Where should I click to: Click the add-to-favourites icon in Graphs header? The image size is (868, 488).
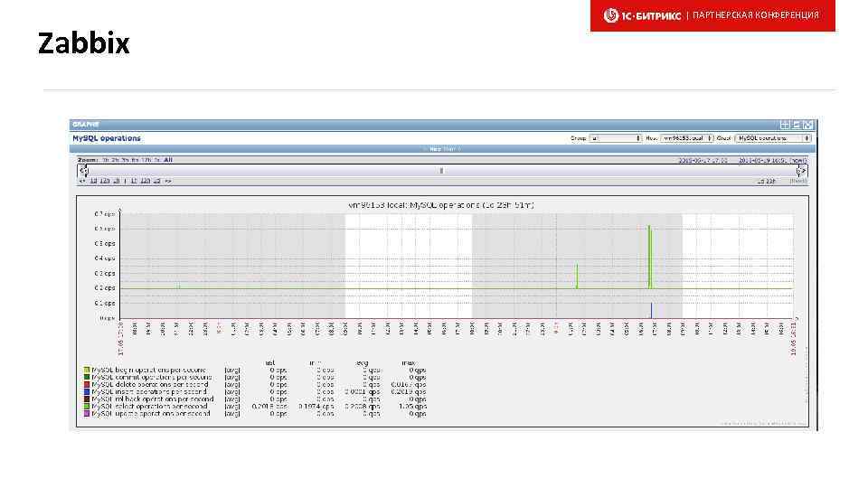785,125
